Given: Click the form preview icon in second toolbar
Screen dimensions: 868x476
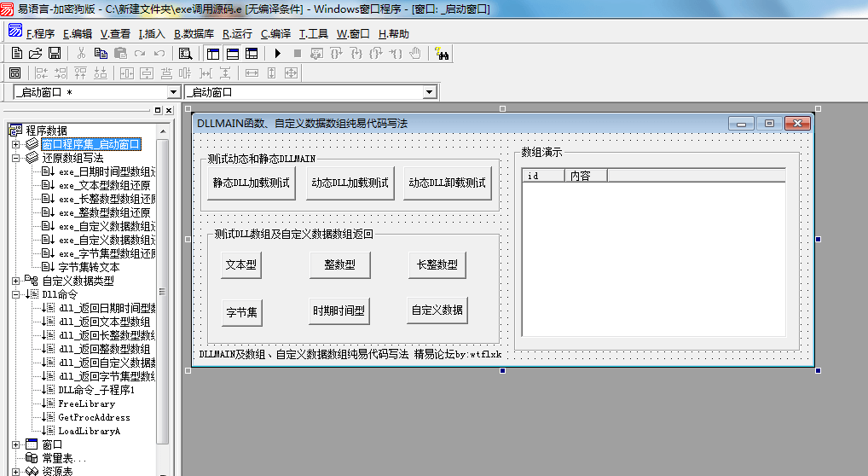Looking at the screenshot, I should [15, 73].
